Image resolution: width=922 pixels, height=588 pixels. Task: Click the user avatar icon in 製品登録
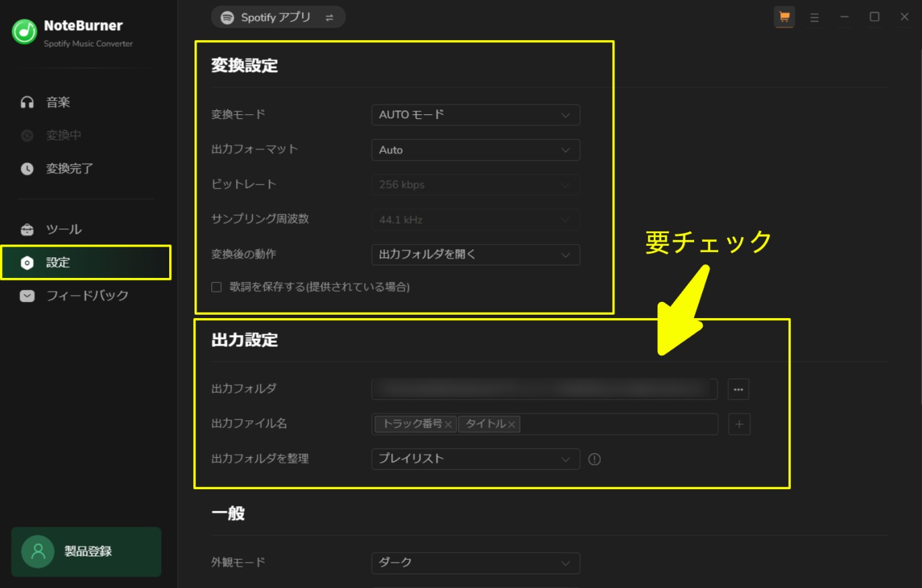[38, 552]
